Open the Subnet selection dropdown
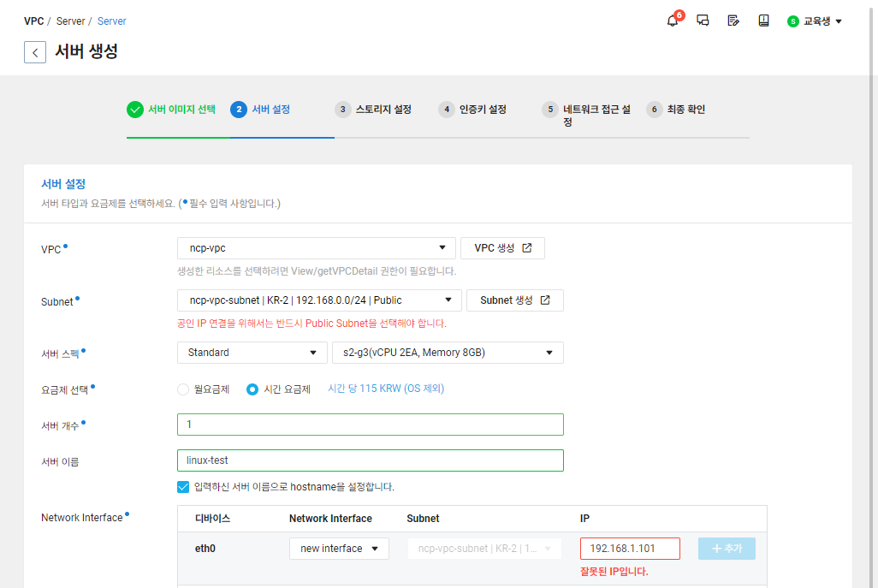 (319, 300)
